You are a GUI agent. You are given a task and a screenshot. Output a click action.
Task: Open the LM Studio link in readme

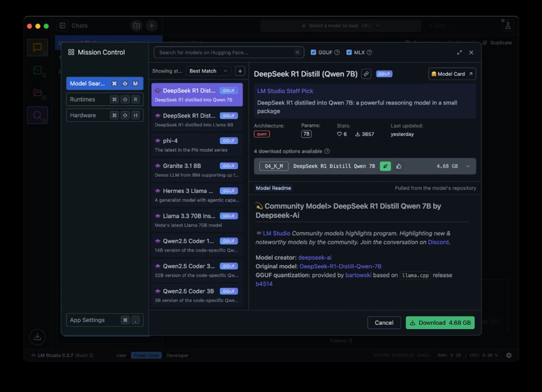[x=276, y=233]
